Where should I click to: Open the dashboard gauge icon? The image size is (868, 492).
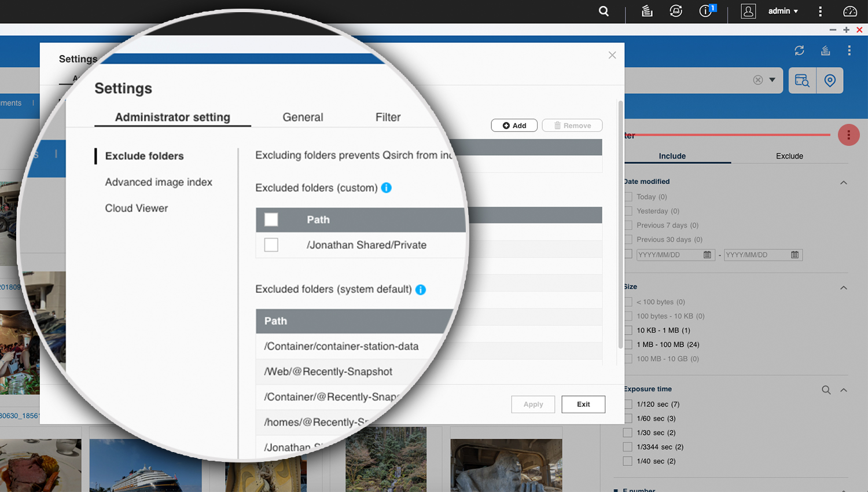click(850, 11)
